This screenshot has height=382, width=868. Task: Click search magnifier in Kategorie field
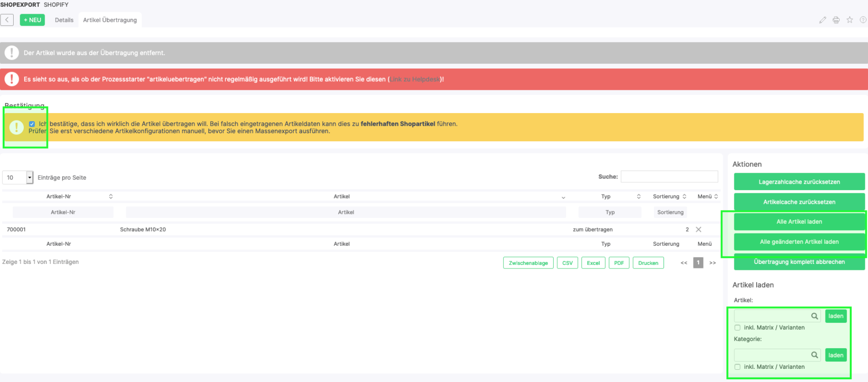814,355
